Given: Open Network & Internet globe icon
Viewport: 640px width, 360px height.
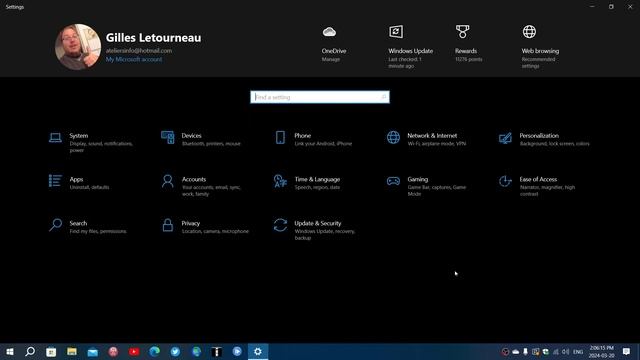Looking at the screenshot, I should (x=393, y=138).
